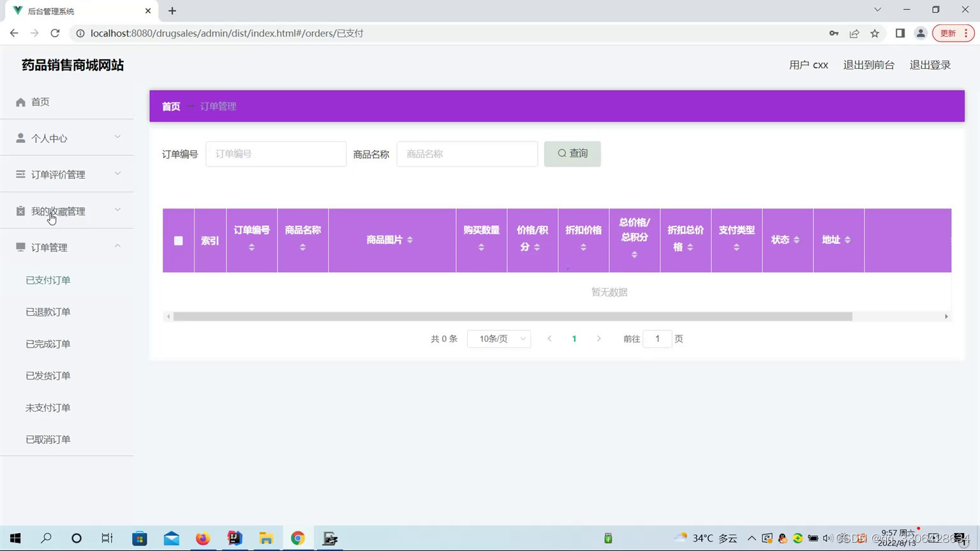Click the home icon beside 首页 in sidebar
The width and height of the screenshot is (980, 551).
pyautogui.click(x=20, y=102)
